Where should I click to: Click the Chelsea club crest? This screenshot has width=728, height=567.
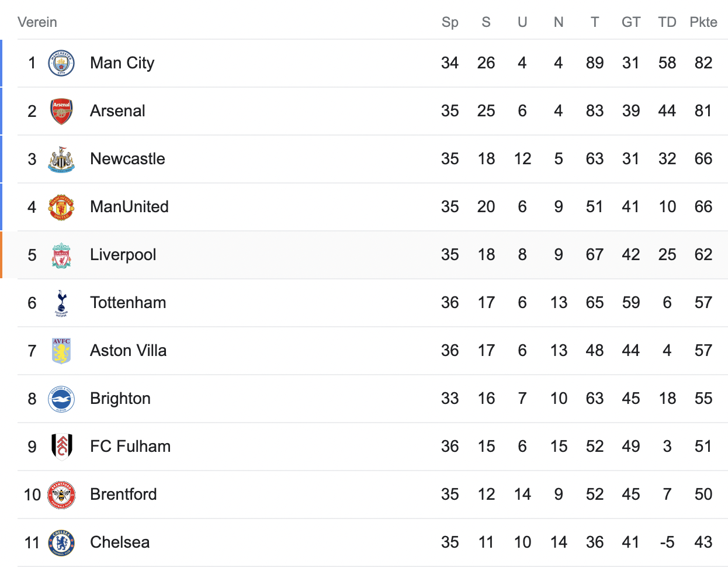point(61,542)
